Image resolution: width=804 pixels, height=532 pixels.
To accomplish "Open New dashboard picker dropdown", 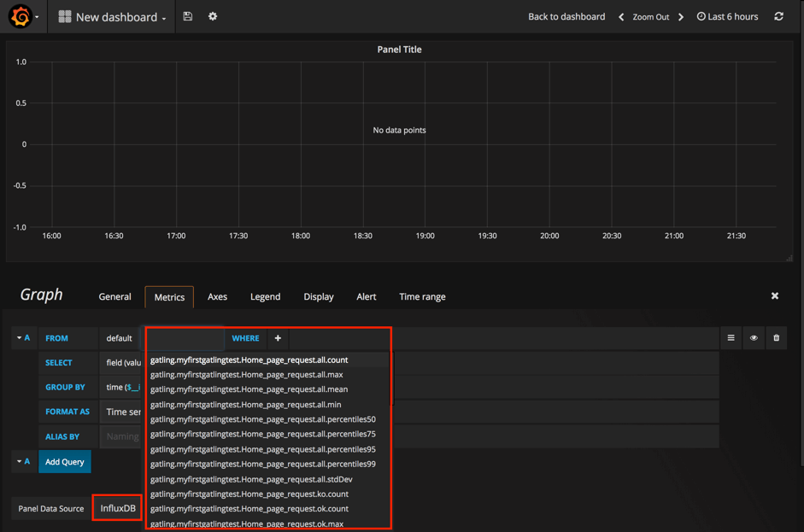I will coord(112,17).
